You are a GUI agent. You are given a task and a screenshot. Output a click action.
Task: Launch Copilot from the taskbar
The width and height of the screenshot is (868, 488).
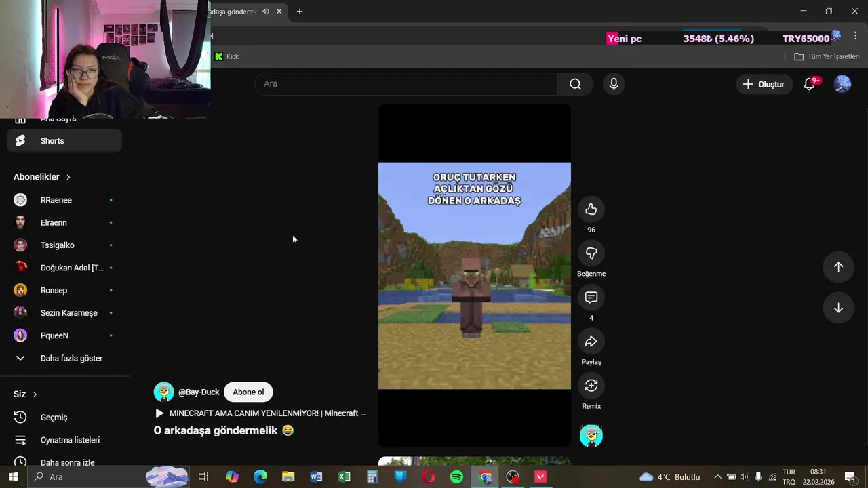click(232, 477)
